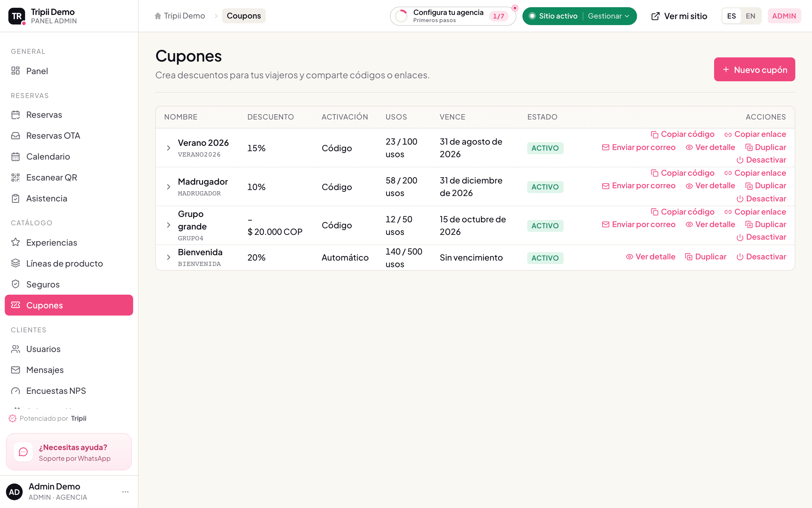Deactivate the Grupo grande coupon
This screenshot has width=812, height=508.
point(761,237)
